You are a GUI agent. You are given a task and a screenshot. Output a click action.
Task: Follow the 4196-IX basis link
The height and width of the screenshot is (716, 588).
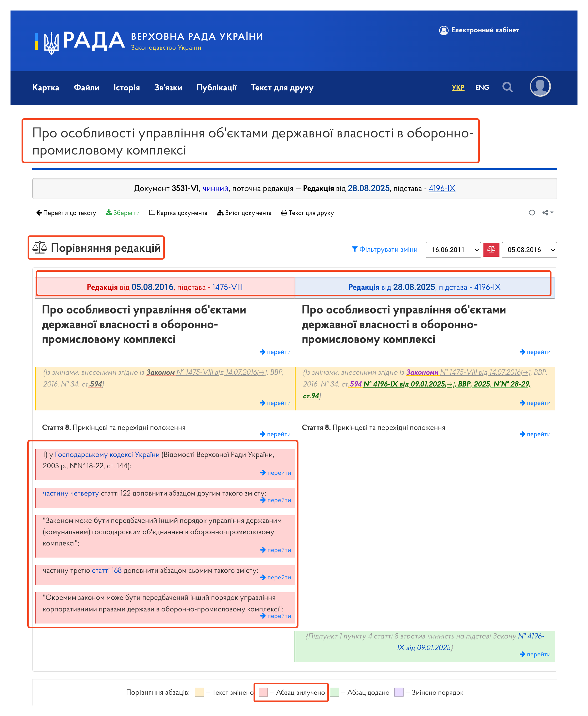click(442, 188)
